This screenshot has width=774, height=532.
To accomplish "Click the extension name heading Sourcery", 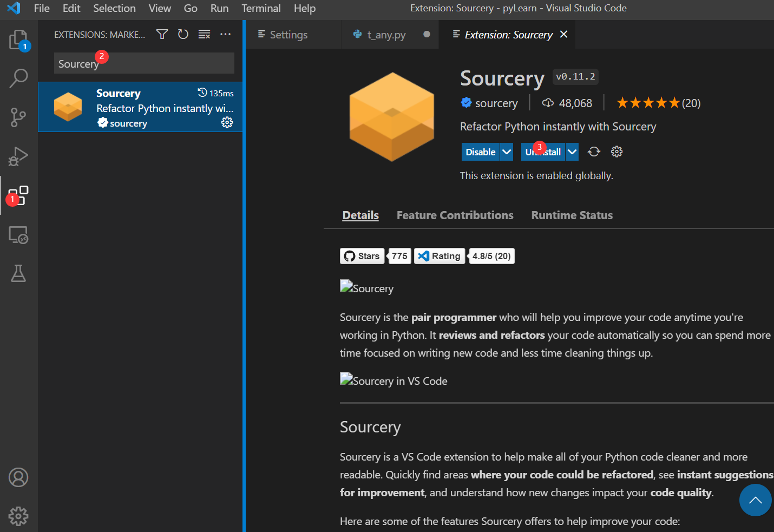I will pos(502,78).
